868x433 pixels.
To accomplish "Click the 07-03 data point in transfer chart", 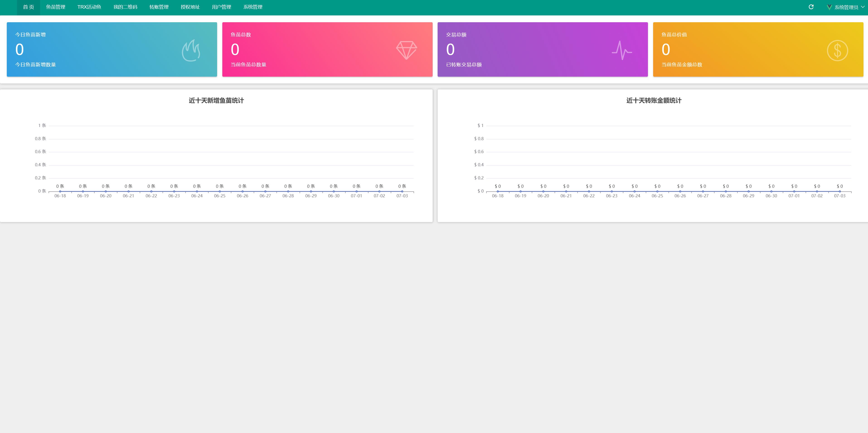I will (x=840, y=191).
